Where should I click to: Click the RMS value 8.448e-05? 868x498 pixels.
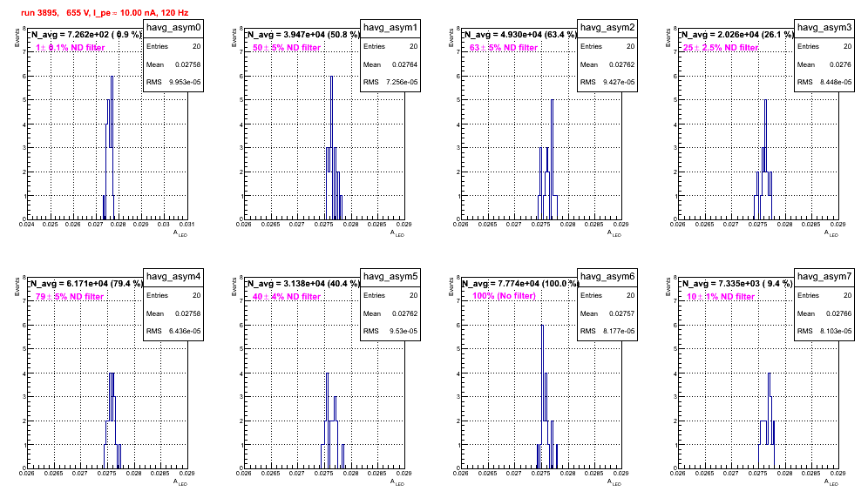(836, 82)
